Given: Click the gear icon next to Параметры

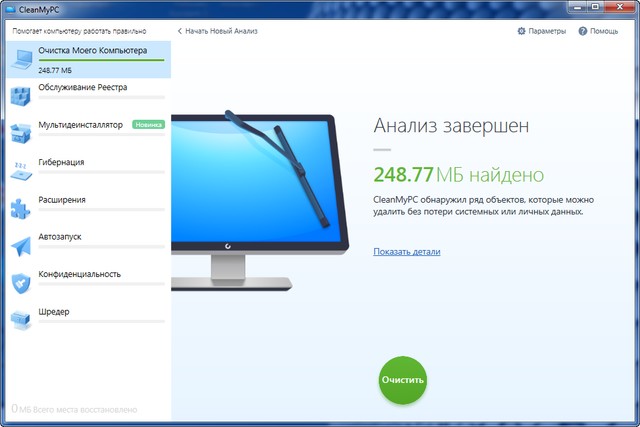Looking at the screenshot, I should tap(521, 31).
